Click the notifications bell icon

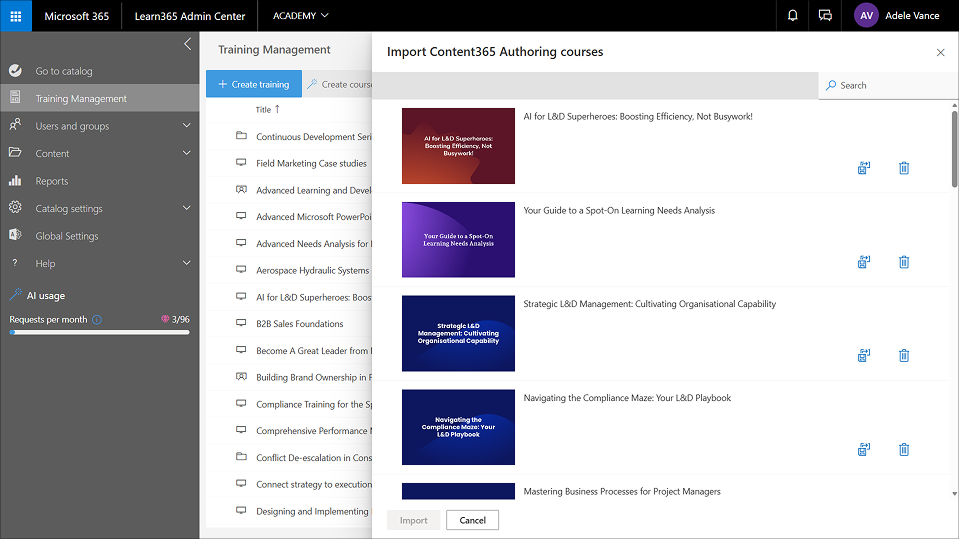pos(793,16)
